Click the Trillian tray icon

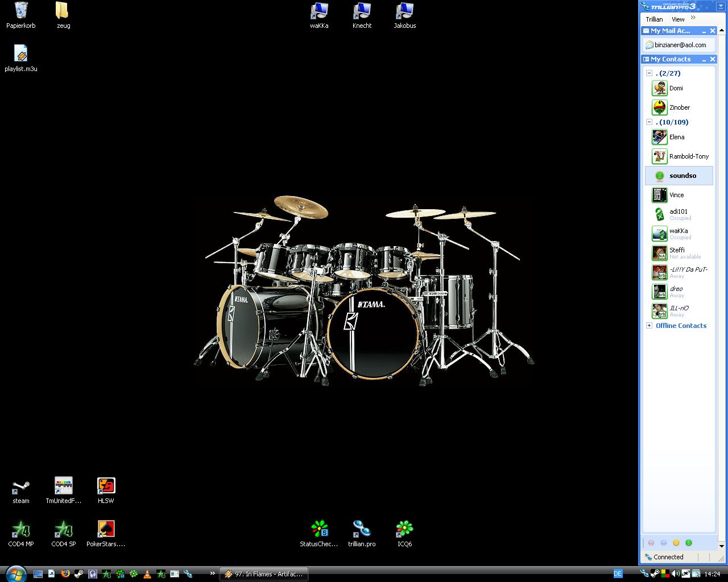pyautogui.click(x=645, y=574)
